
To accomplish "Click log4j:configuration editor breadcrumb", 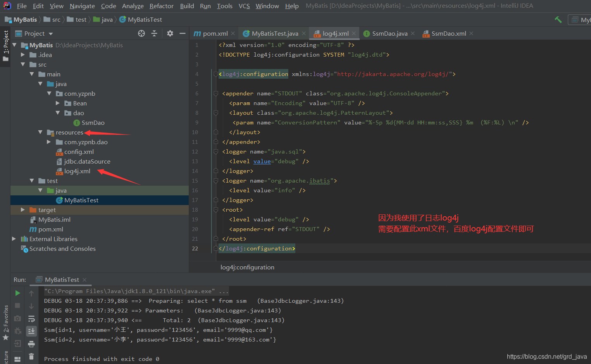I will coord(247,267).
